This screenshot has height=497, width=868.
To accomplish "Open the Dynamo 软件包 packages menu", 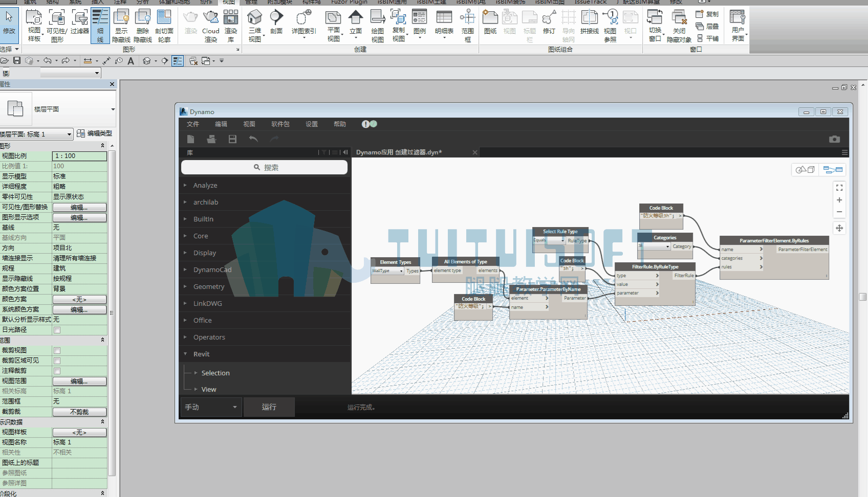I will pyautogui.click(x=280, y=124).
